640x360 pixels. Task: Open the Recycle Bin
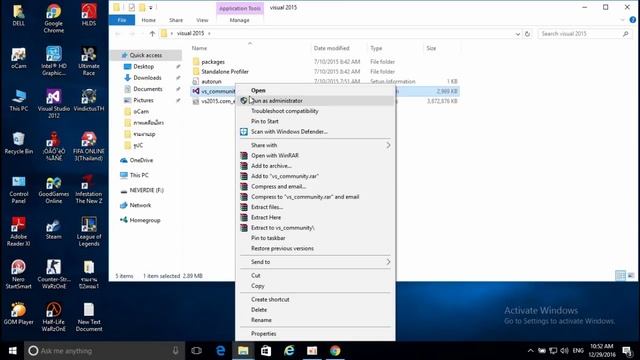(x=18, y=143)
